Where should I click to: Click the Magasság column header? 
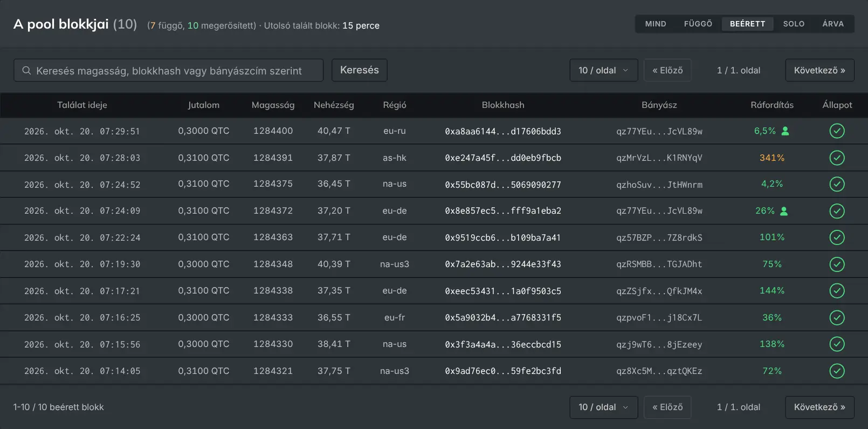[273, 105]
